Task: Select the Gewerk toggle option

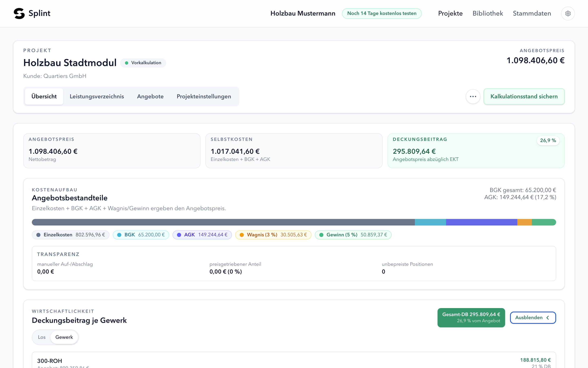Action: [x=64, y=337]
